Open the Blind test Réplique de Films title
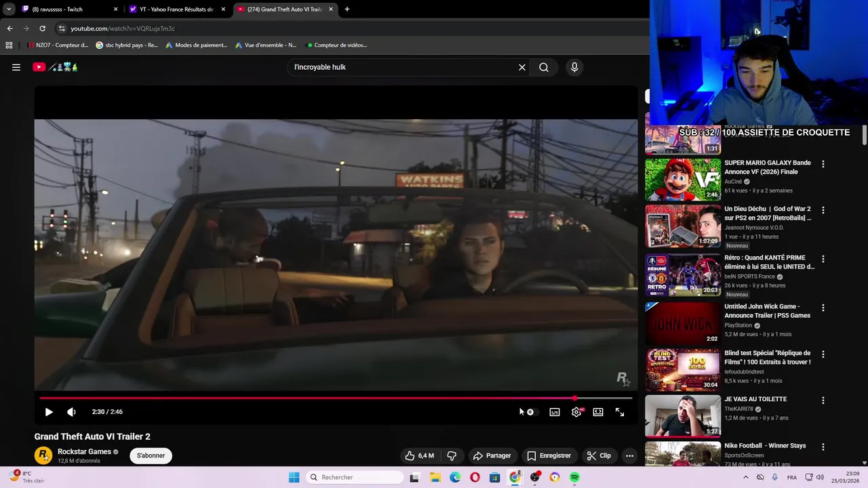Image resolution: width=868 pixels, height=488 pixels. tap(767, 357)
